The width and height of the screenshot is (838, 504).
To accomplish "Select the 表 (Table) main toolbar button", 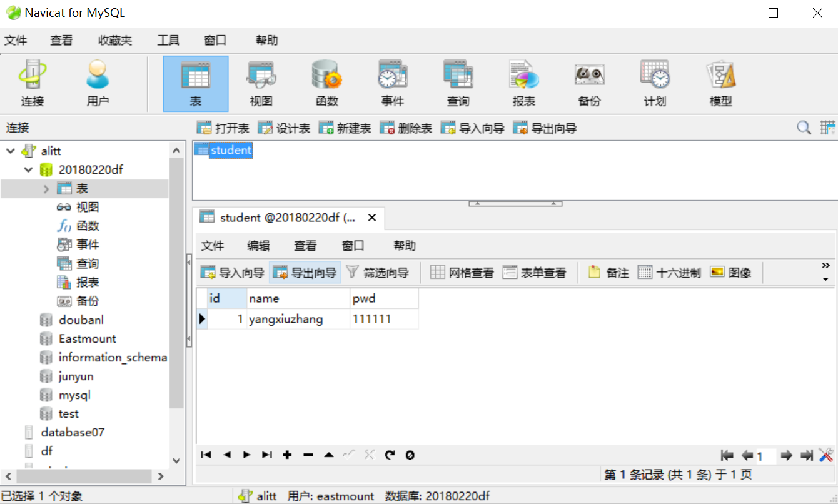I will click(x=196, y=83).
